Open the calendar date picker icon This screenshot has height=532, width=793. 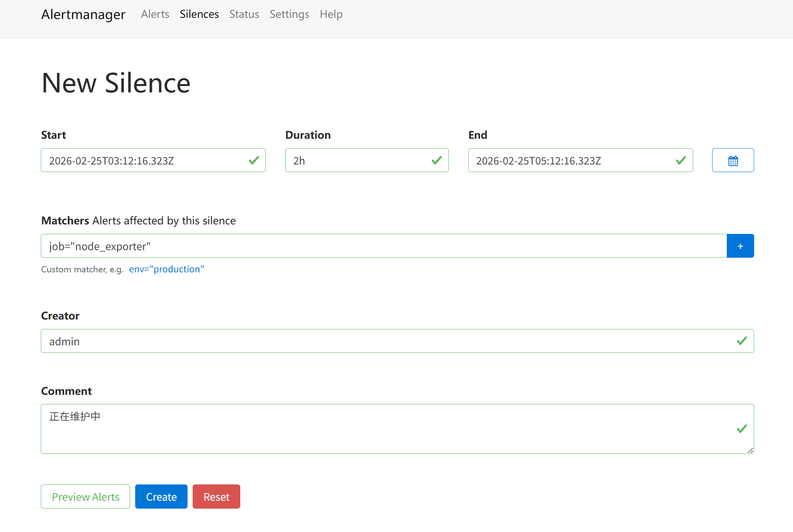point(733,161)
